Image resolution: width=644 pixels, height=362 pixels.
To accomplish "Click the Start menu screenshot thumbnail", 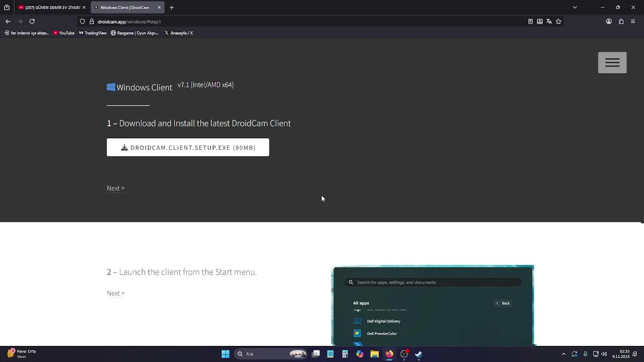I will tap(433, 305).
